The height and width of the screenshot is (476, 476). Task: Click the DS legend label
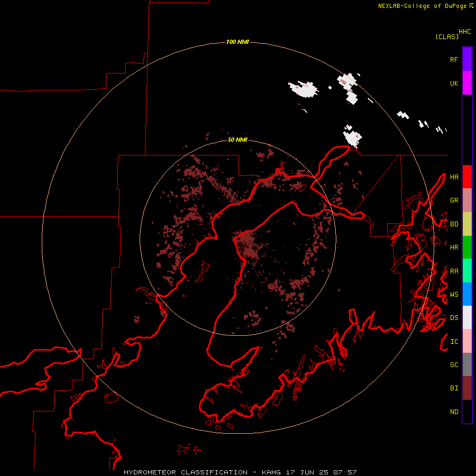tap(454, 318)
